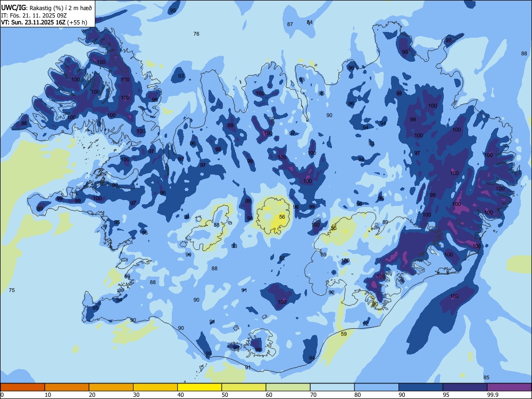Select the '70' legend scale label
Image resolution: width=532 pixels, height=399 pixels.
click(x=313, y=395)
